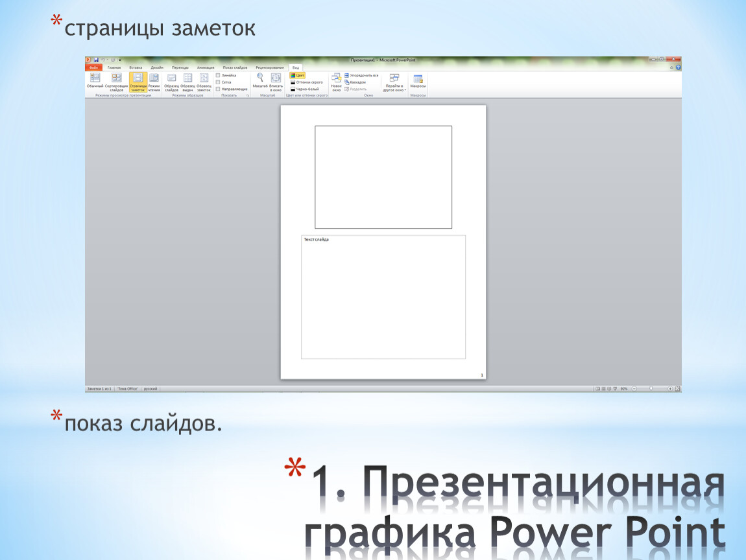The image size is (746, 560).
Task: Open Макросы button
Action: 418,82
